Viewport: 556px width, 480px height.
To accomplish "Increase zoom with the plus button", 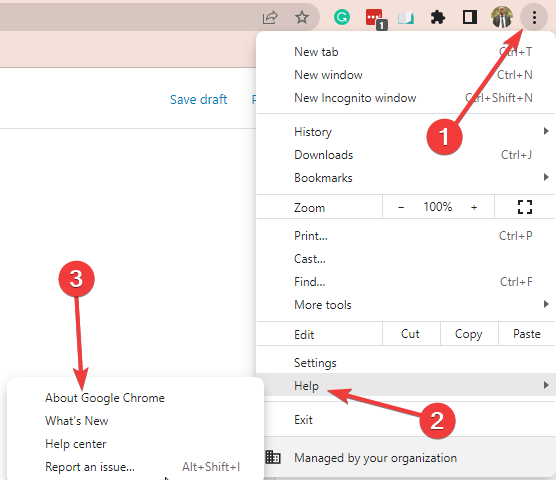I will coord(474,207).
